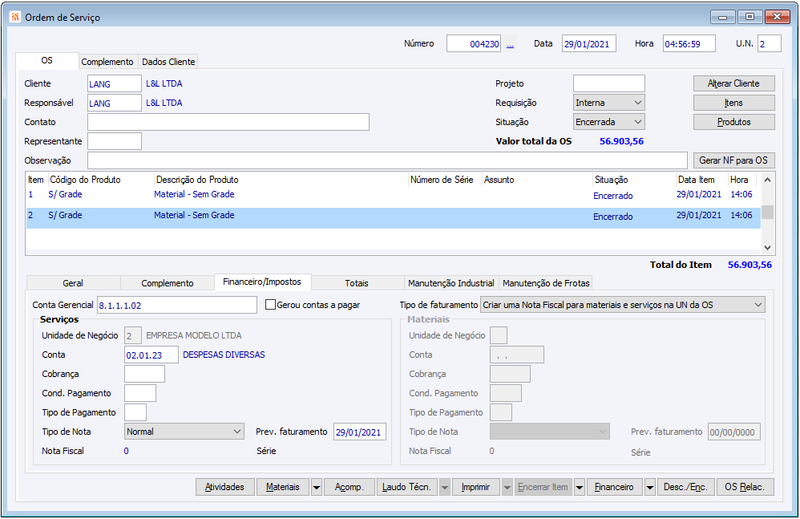Open the arrow menu beside Financeiro button
The image size is (800, 519).
(650, 487)
